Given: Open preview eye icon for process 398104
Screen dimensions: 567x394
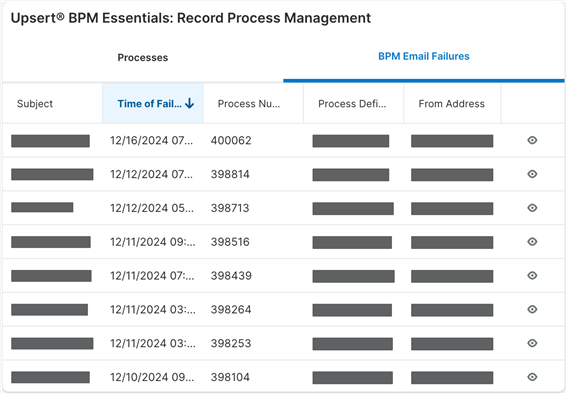Looking at the screenshot, I should [532, 377].
